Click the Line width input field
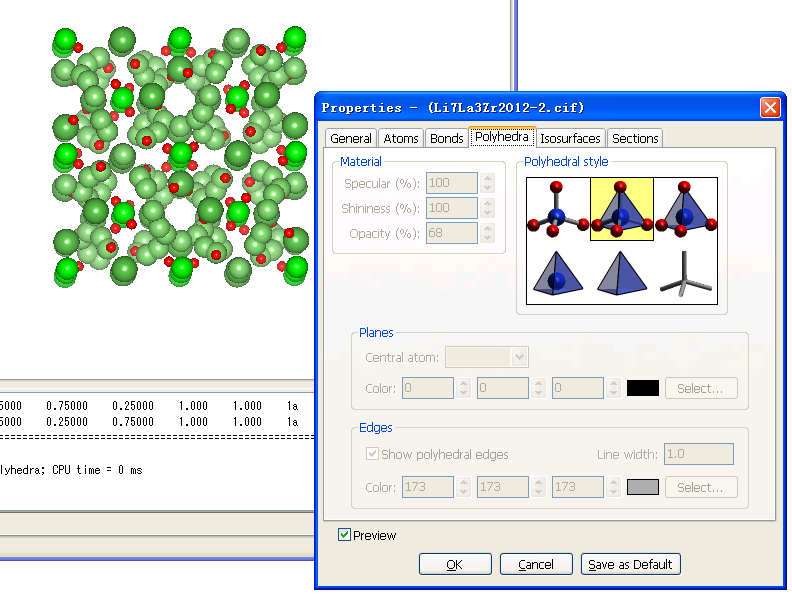 (x=698, y=454)
